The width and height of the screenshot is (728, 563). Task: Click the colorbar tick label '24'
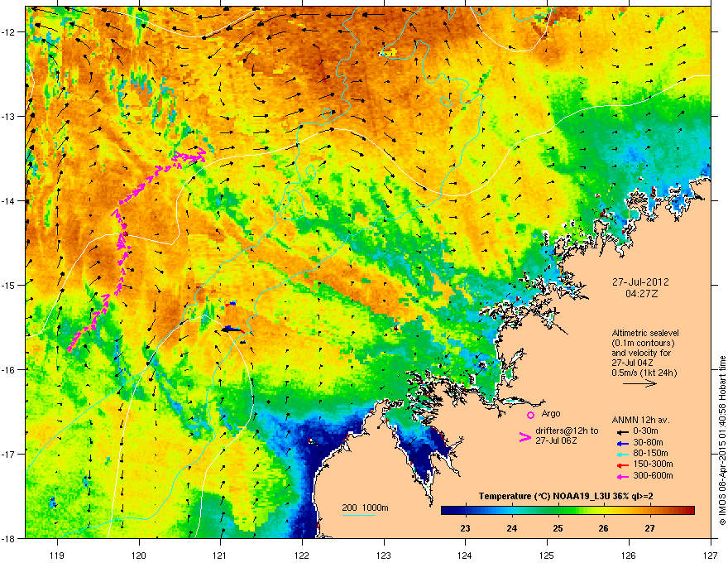[511, 528]
